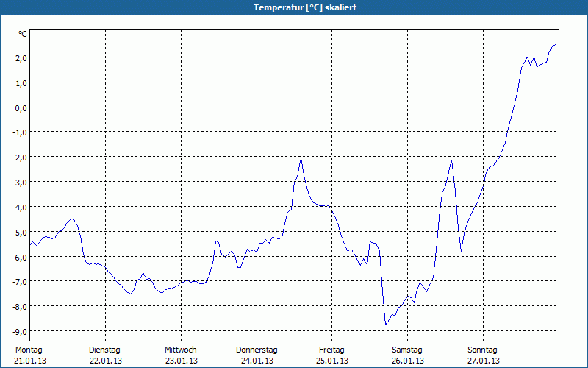Click the Sonntag day label
This screenshot has height=368, width=588.
(483, 350)
